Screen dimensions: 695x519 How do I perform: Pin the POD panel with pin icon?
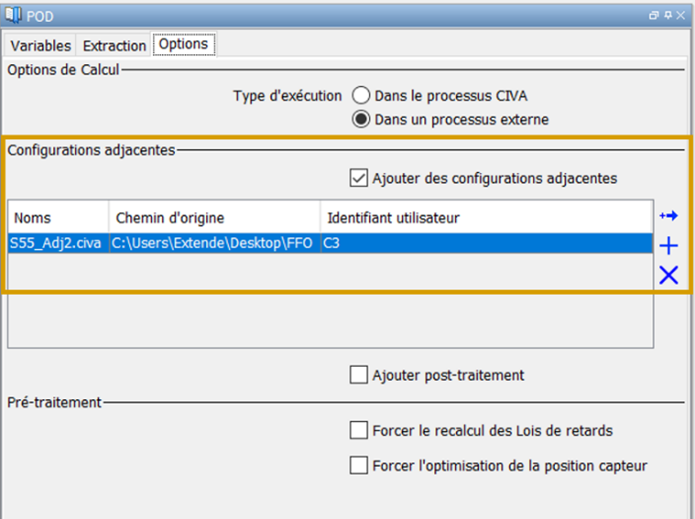tap(668, 16)
